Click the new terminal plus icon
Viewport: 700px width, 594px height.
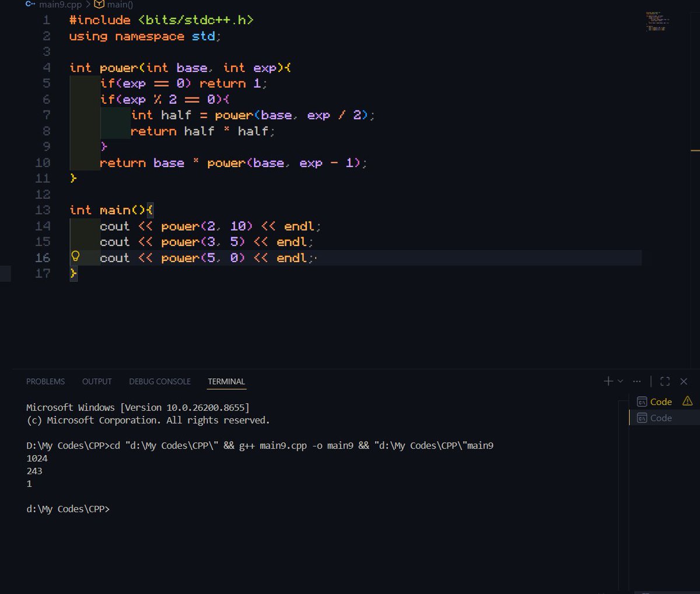click(608, 381)
